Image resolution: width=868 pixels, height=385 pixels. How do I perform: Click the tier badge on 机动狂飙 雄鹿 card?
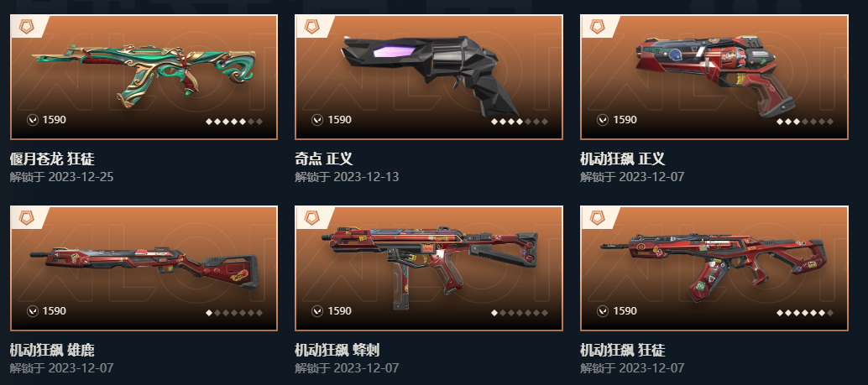click(27, 217)
